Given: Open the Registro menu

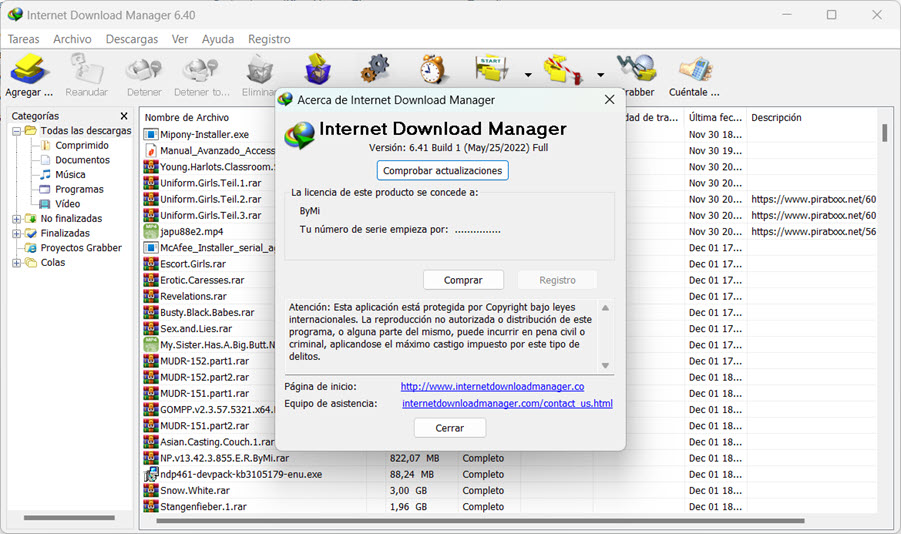Looking at the screenshot, I should 269,39.
